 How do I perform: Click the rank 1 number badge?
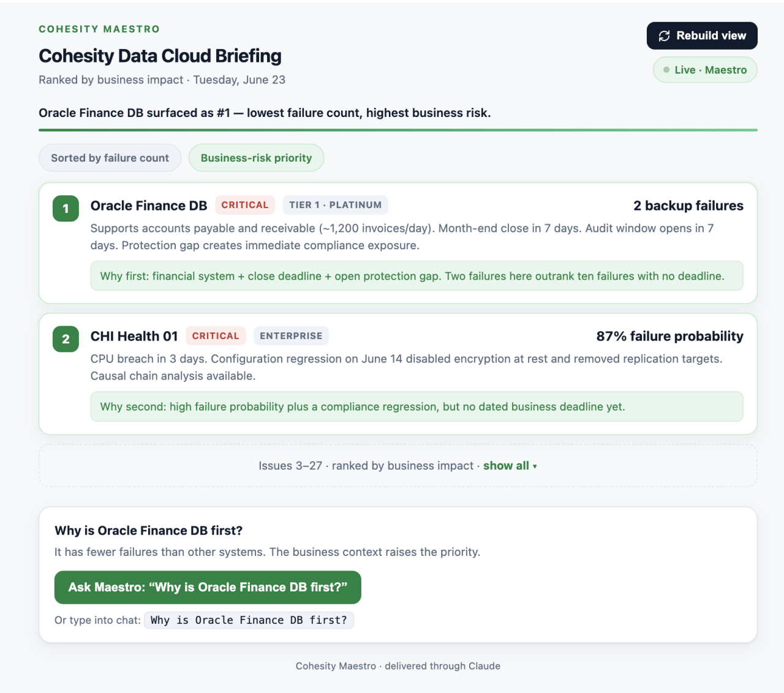coord(66,209)
